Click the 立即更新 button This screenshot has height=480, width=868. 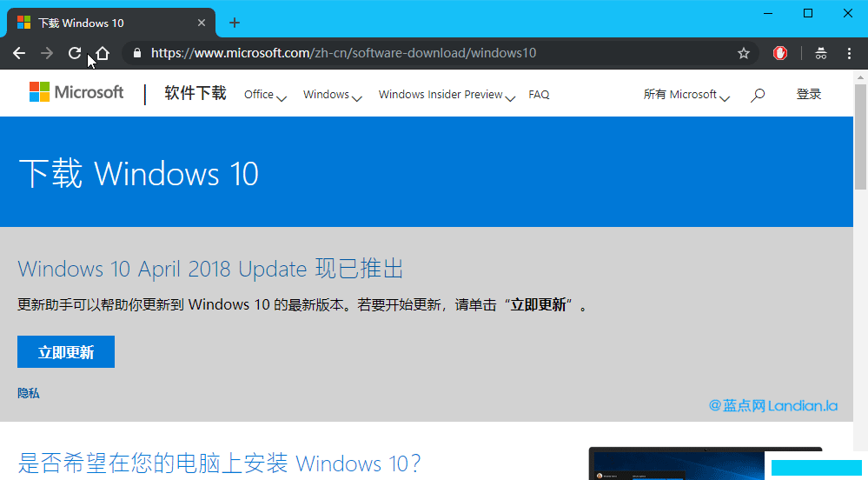tap(66, 352)
